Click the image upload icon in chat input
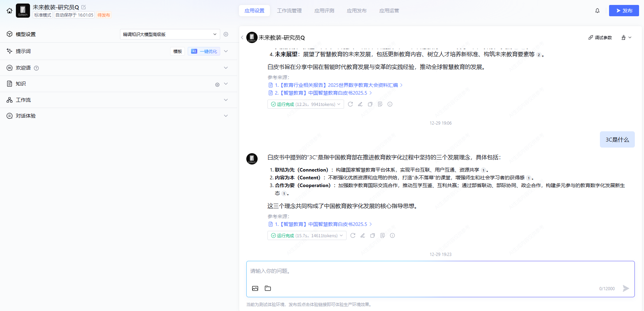Viewport: 644px width, 311px height. coord(255,288)
